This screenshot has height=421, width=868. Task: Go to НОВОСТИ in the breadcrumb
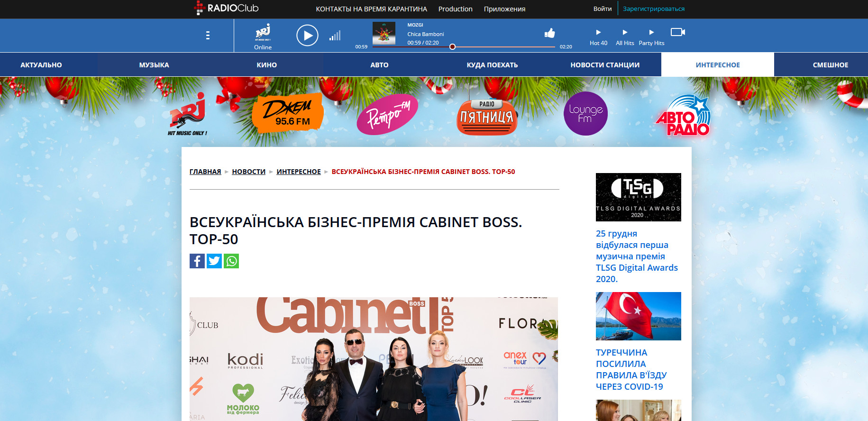[x=248, y=172]
